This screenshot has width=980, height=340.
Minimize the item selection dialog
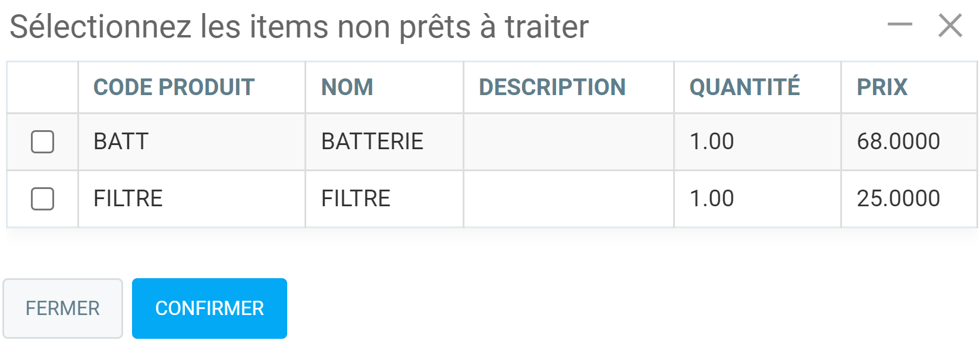click(x=899, y=25)
